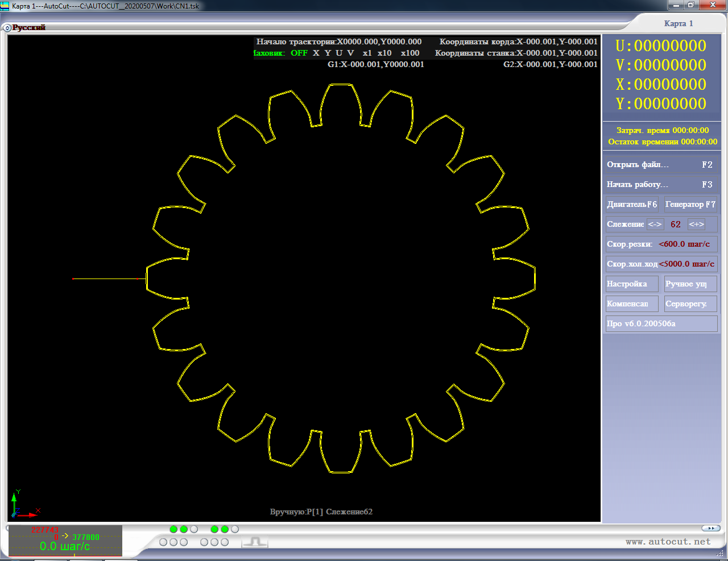Image resolution: width=728 pixels, height=561 pixels.
Task: Click the XYZ axis orientation icon
Action: coord(24,505)
